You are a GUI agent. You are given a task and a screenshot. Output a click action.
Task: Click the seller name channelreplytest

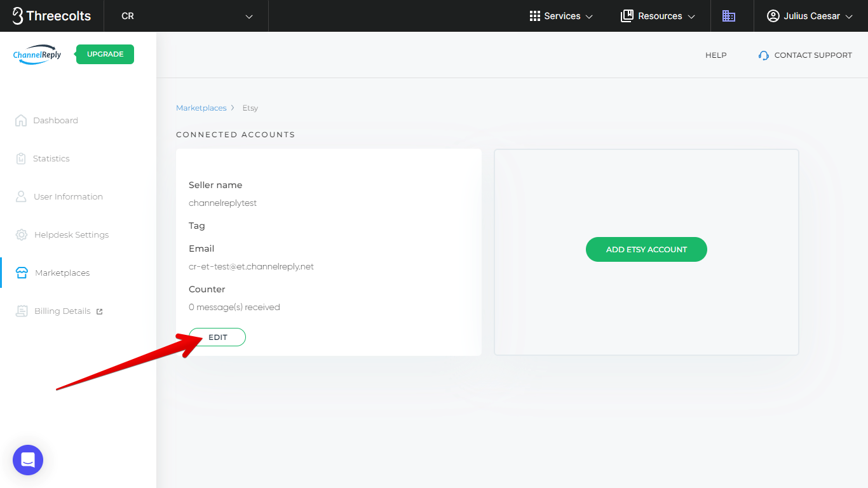222,203
